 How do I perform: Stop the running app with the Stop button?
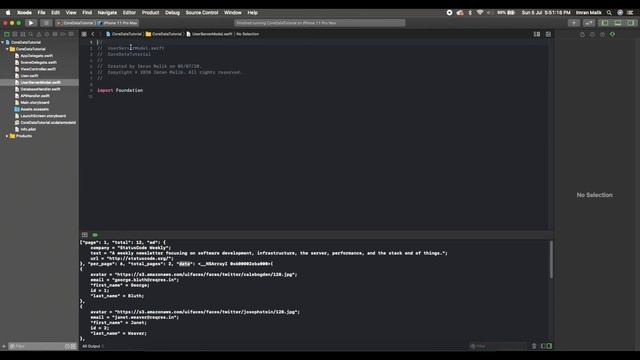coord(46,23)
